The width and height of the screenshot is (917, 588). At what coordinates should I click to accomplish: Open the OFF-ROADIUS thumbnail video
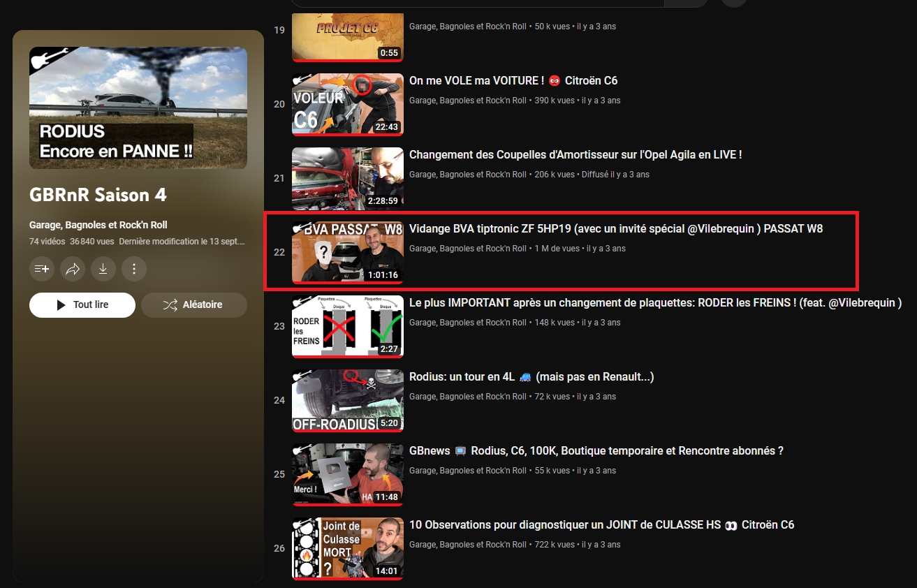pos(348,400)
